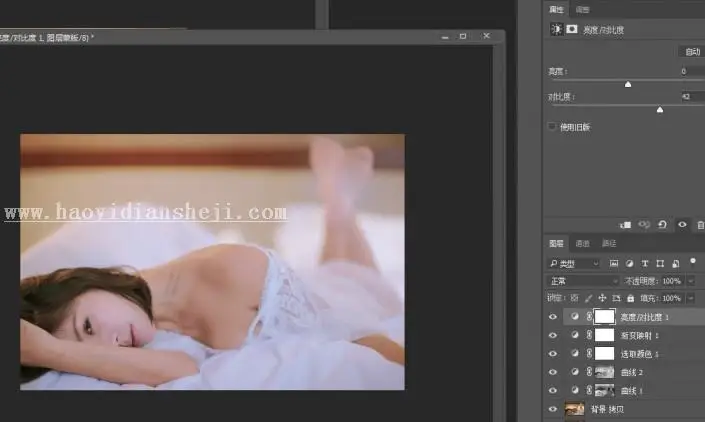Click the brightness/contrast adjustment icon in Properties
This screenshot has width=705, height=422.
[557, 29]
